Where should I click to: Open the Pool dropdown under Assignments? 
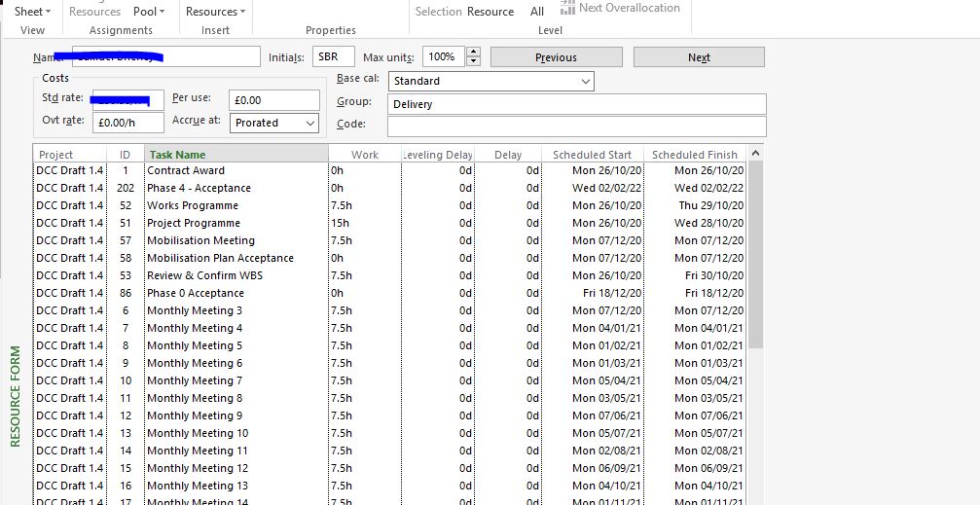(149, 12)
